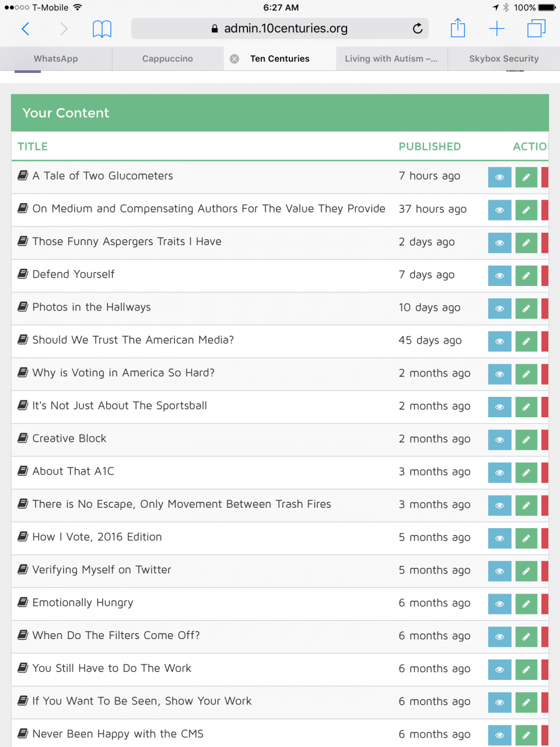560x747 pixels.
Task: Open 'Verifying Myself on Twitter' post title
Action: (101, 570)
